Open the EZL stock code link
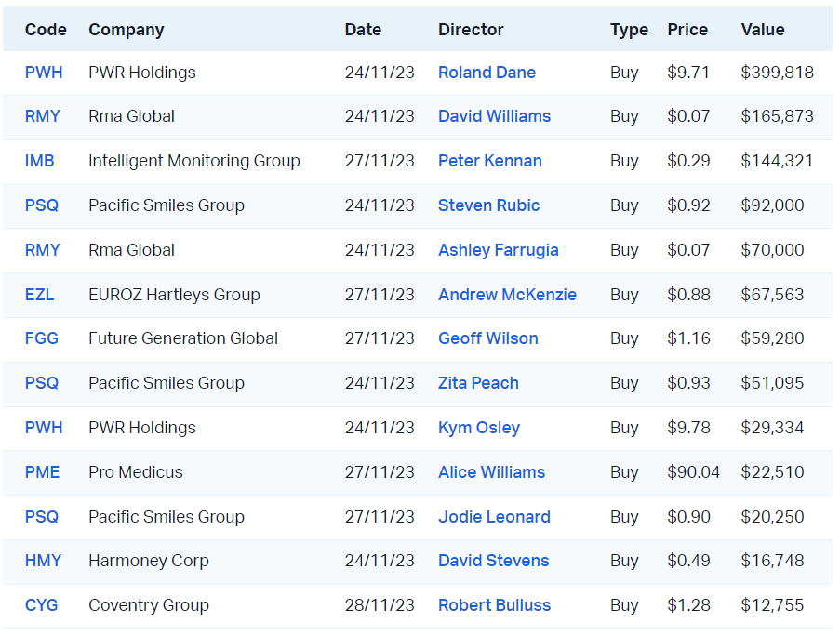Image resolution: width=840 pixels, height=636 pixels. (x=39, y=295)
